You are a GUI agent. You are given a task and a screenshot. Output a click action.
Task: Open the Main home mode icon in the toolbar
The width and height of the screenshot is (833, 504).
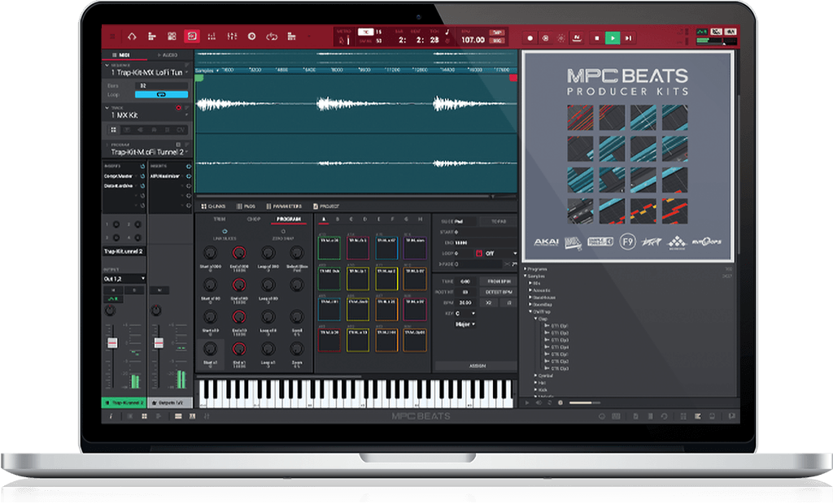[x=133, y=36]
